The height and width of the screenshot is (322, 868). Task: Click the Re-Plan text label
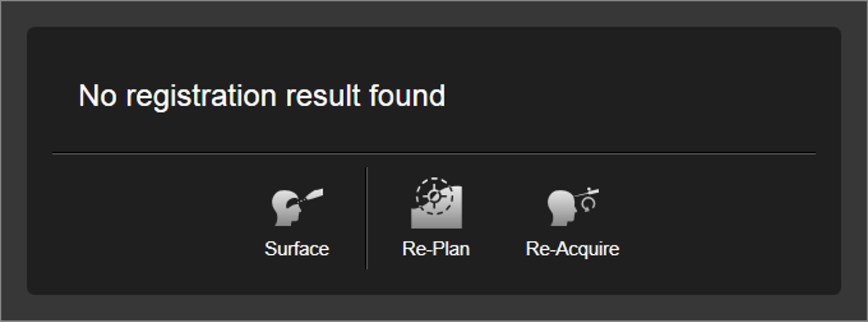[x=436, y=249]
